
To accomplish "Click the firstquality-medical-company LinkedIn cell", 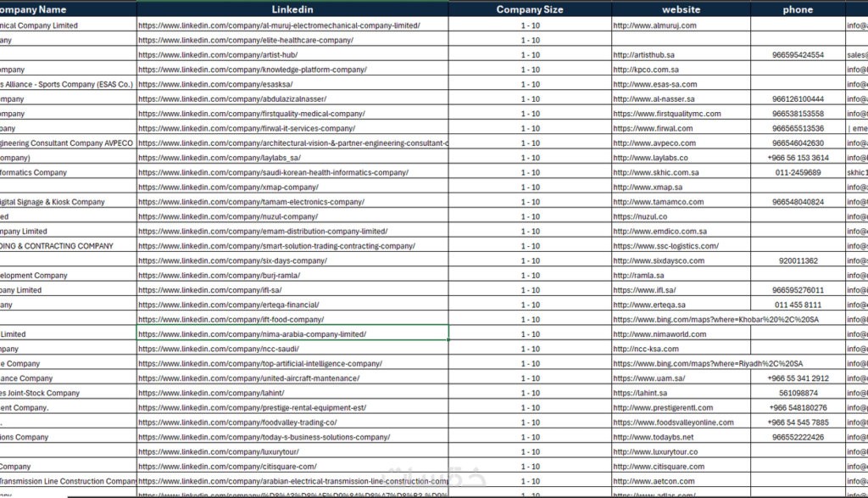I will (x=292, y=114).
